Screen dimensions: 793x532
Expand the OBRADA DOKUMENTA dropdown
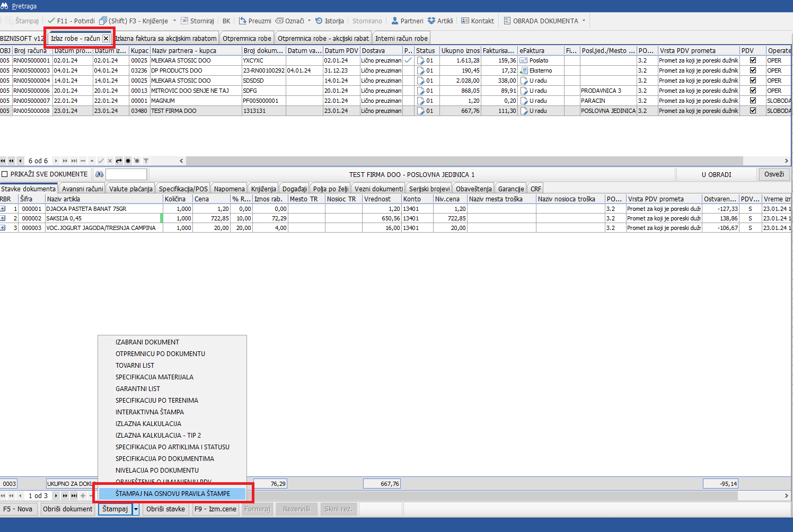[584, 21]
